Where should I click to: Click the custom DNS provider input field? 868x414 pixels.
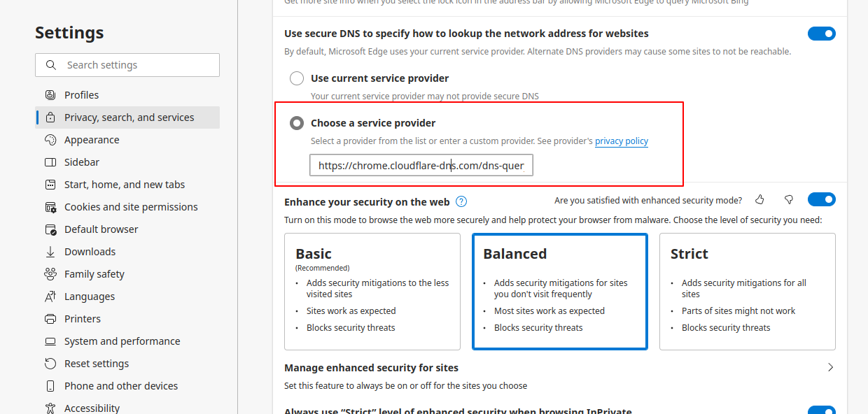click(x=421, y=165)
